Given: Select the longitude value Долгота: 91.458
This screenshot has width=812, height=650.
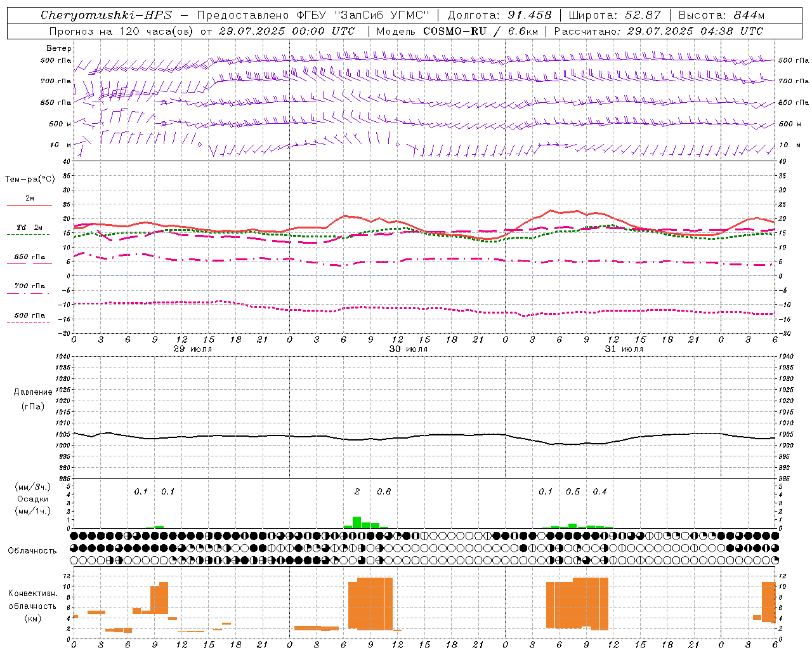Looking at the screenshot, I should point(499,15).
